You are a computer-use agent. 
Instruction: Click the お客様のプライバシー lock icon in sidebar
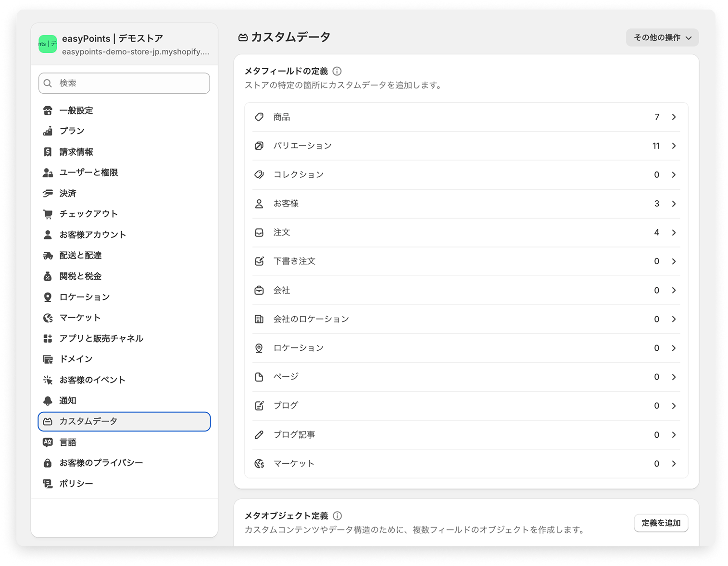(x=48, y=463)
